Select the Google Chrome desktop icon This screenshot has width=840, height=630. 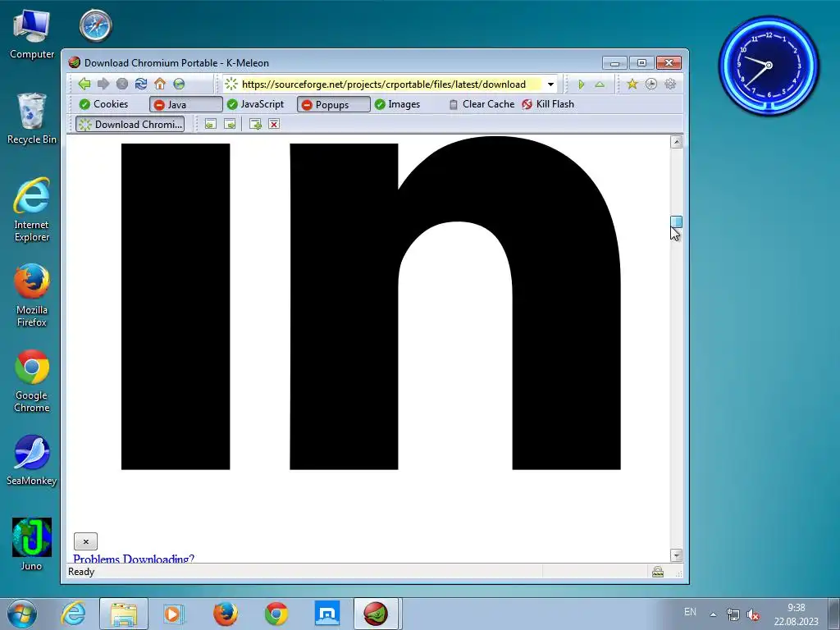32,381
